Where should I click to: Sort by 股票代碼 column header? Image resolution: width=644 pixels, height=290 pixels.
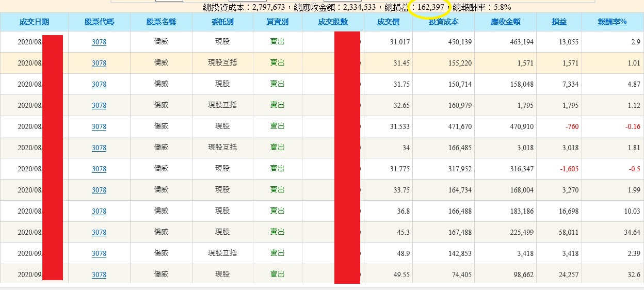click(x=99, y=22)
